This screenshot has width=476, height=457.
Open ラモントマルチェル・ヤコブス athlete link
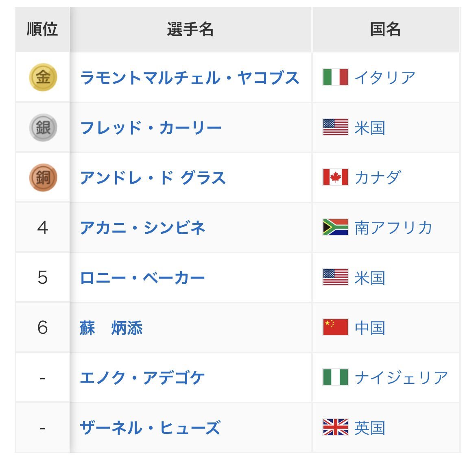pyautogui.click(x=190, y=77)
